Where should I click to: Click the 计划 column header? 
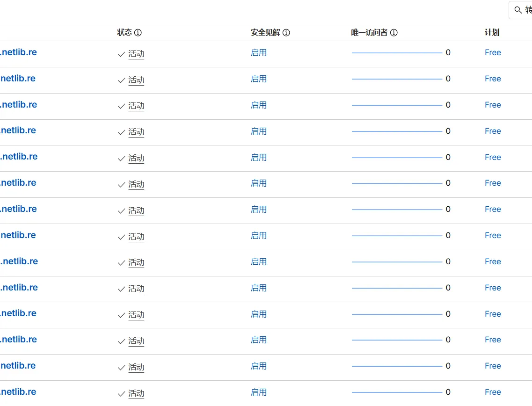click(x=492, y=33)
